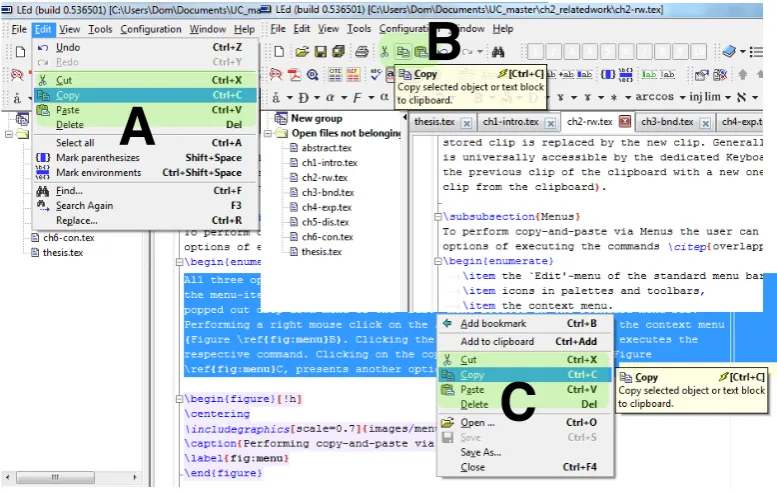
Task: Choose Copy in the Edit dropdown menu
Action: 146,95
